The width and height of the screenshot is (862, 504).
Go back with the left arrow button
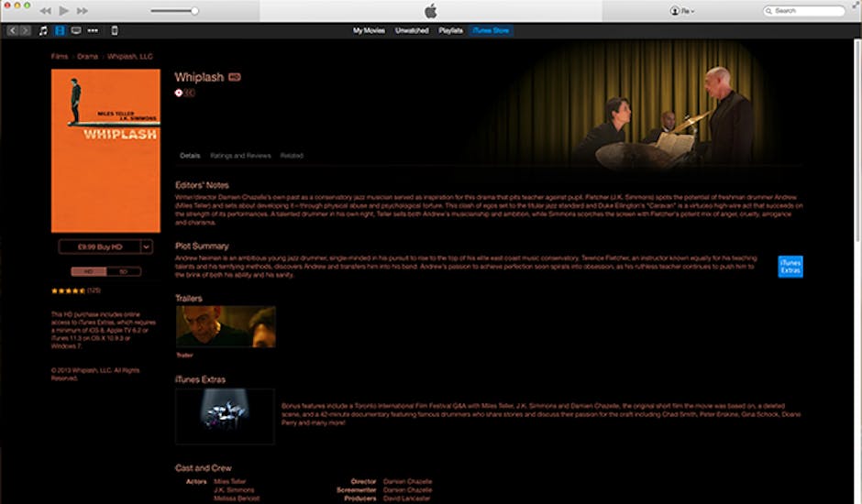pyautogui.click(x=13, y=30)
